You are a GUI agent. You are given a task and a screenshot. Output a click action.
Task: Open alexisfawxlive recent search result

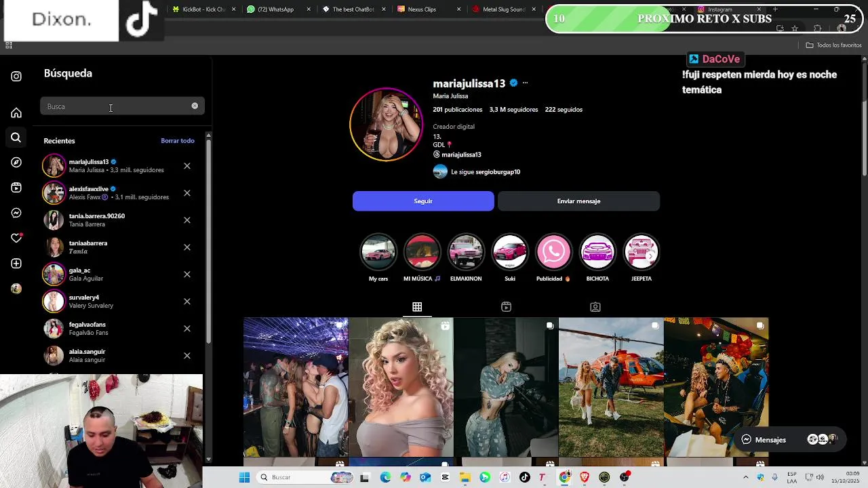119,193
